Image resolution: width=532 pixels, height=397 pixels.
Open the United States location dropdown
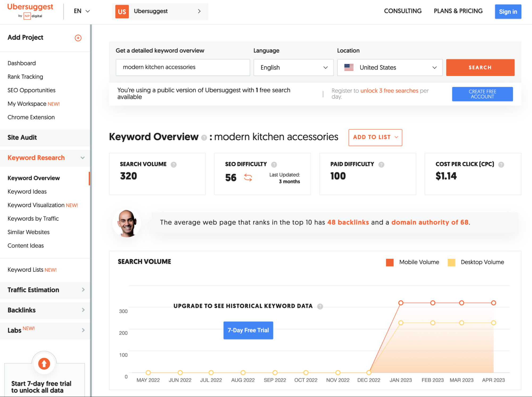pos(390,68)
